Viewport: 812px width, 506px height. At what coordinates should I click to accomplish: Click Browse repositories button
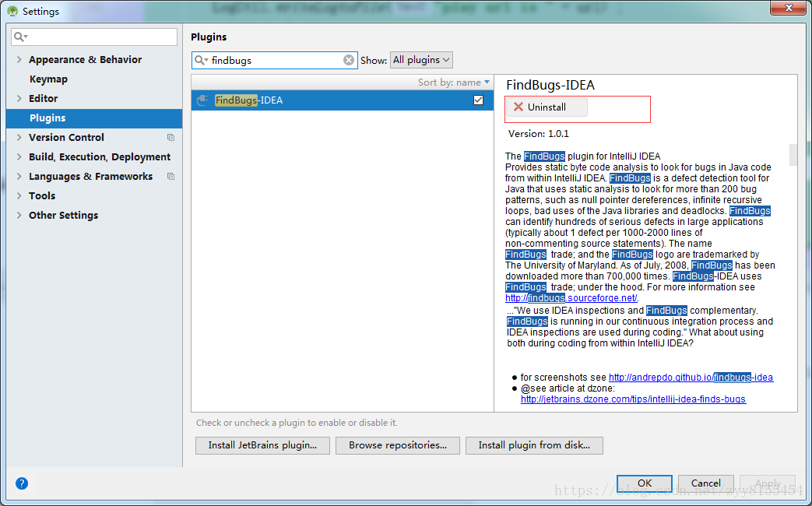[x=398, y=445]
